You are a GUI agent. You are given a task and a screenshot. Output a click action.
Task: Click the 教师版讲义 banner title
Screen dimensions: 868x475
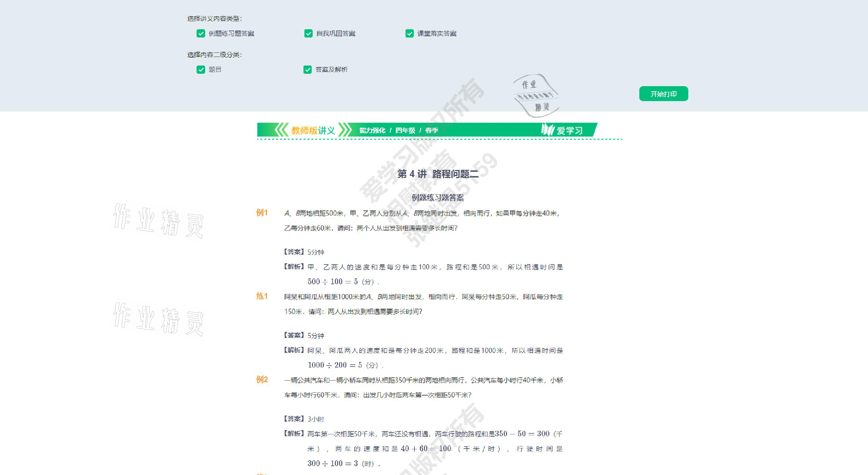point(313,130)
